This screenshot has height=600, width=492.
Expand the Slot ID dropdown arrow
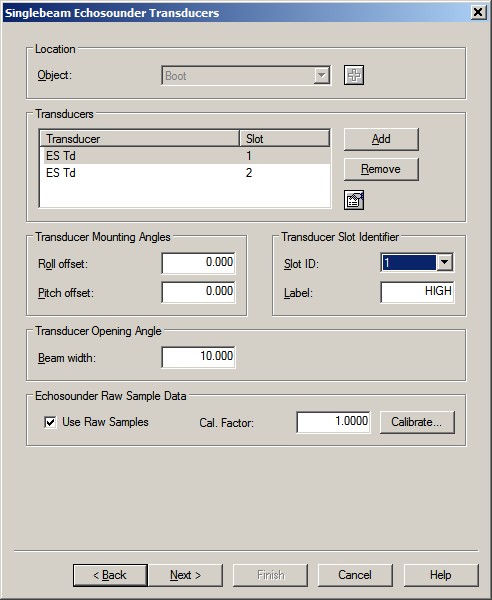(445, 262)
